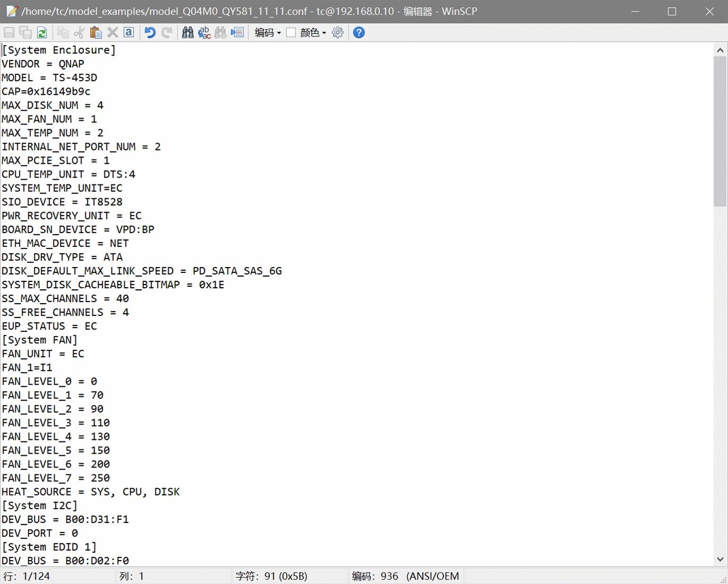This screenshot has height=584, width=728.
Task: Click the WinSCP editor title bar icon
Action: click(x=12, y=11)
